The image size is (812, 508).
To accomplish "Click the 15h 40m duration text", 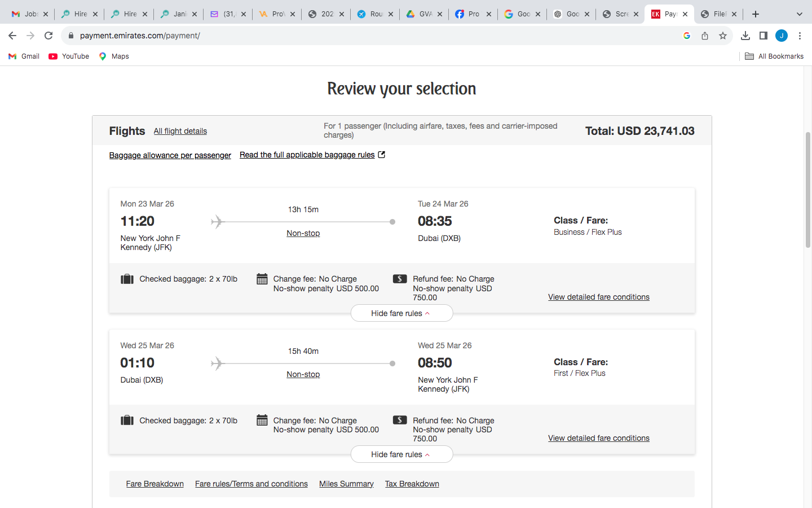I will (303, 351).
